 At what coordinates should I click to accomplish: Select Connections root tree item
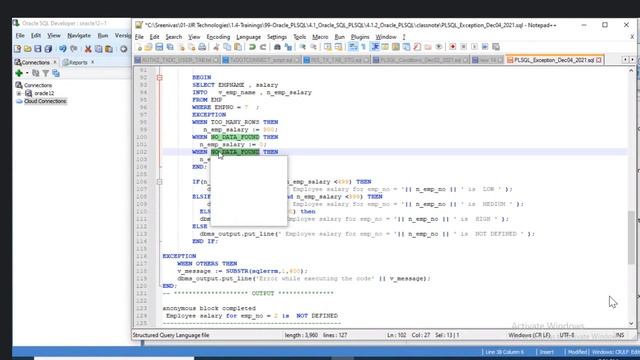pos(38,85)
